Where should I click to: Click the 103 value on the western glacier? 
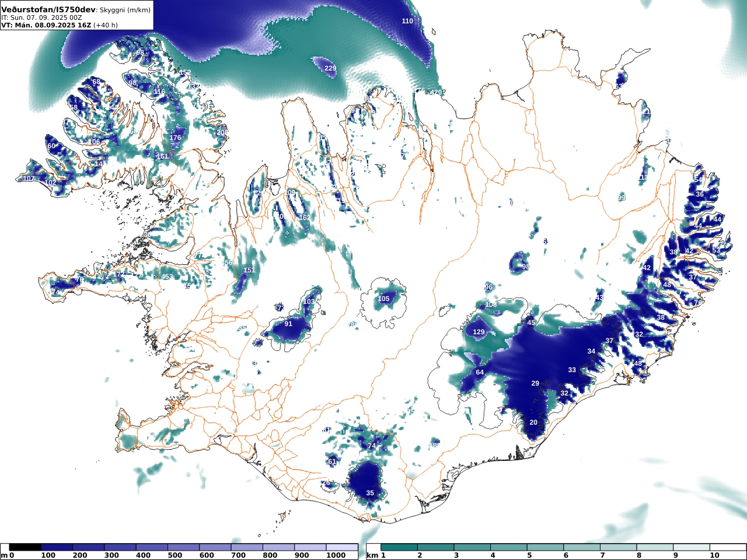[309, 302]
